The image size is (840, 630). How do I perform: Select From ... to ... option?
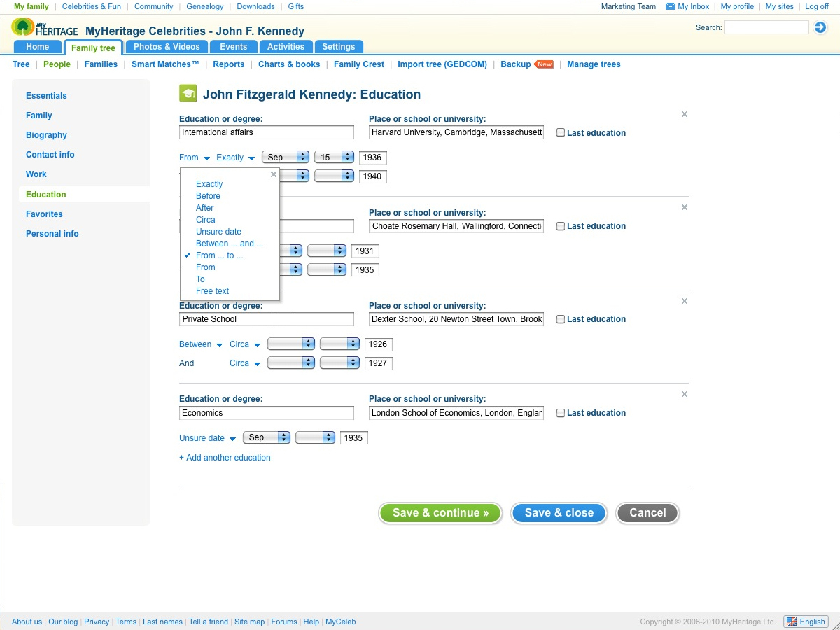click(x=220, y=255)
